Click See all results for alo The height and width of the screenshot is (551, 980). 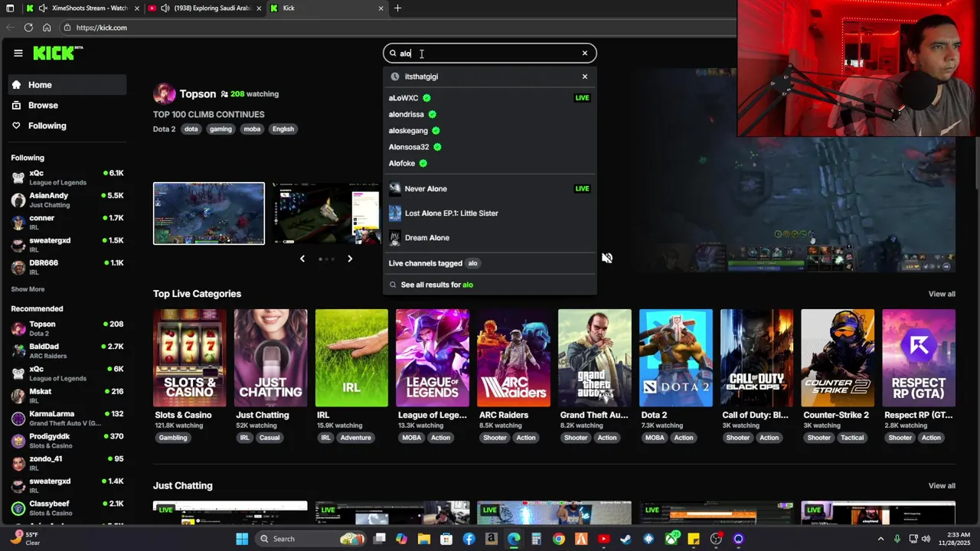[x=489, y=285]
